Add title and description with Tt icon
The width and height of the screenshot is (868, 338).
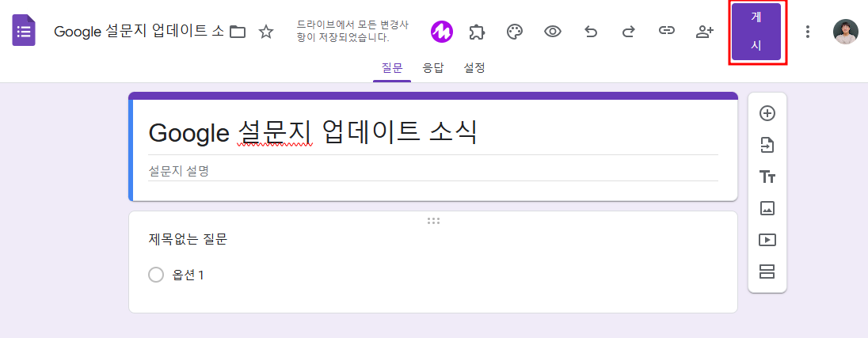[x=767, y=177]
